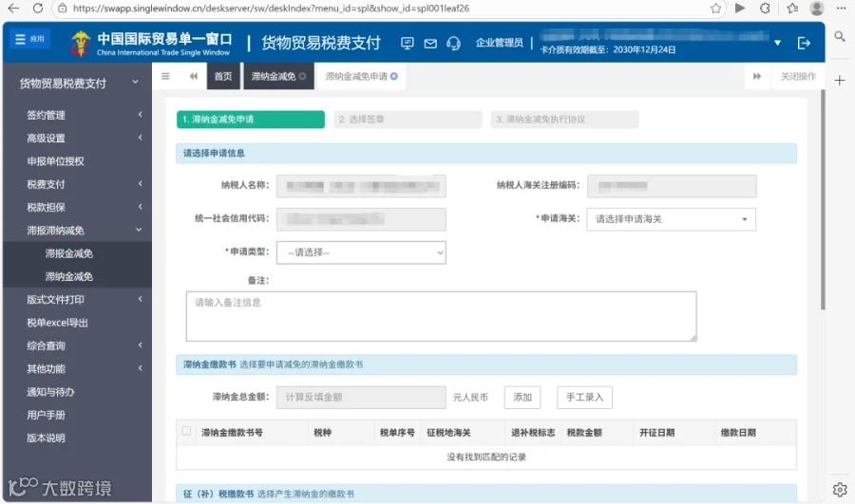
Task: Select the 滞纳金减免申请 tab
Action: coord(356,76)
